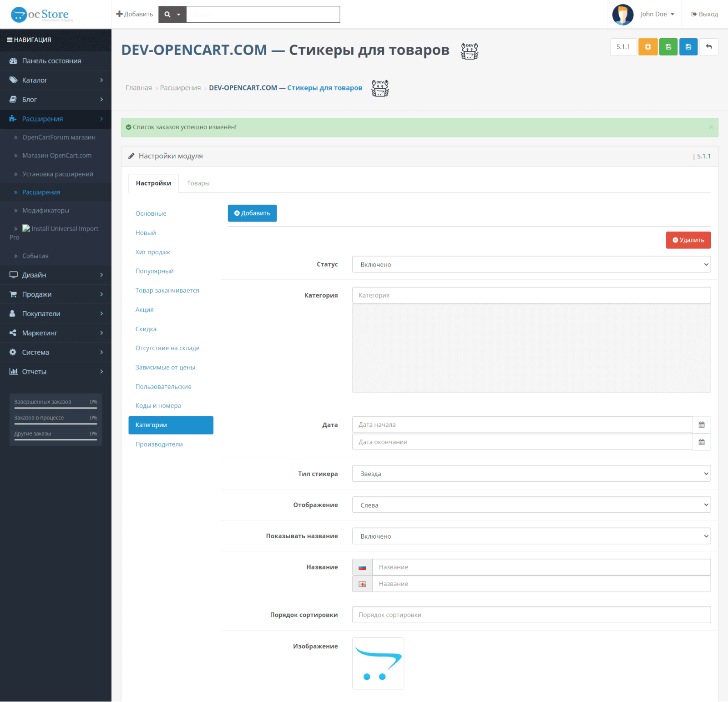The image size is (728, 702).
Task: Open the Панель состояния dashboard
Action: tap(56, 61)
